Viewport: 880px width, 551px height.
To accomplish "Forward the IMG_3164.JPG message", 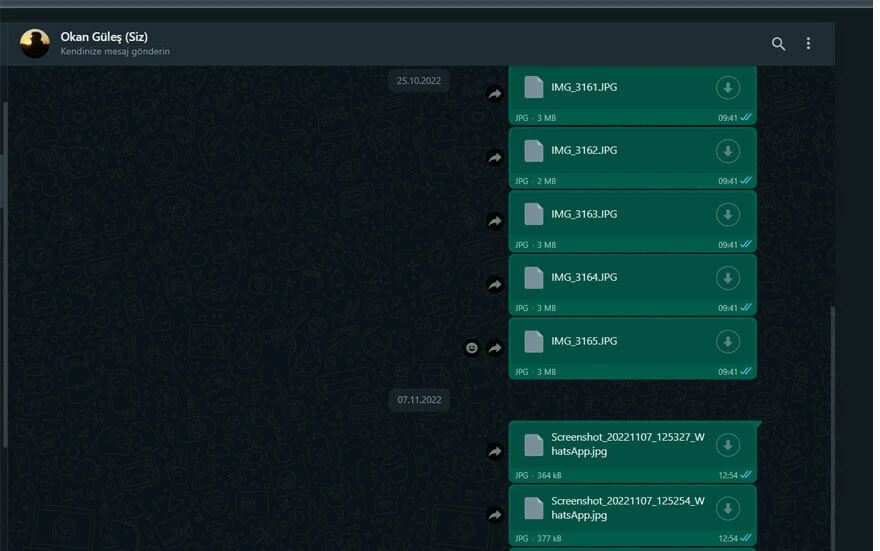I will [494, 285].
